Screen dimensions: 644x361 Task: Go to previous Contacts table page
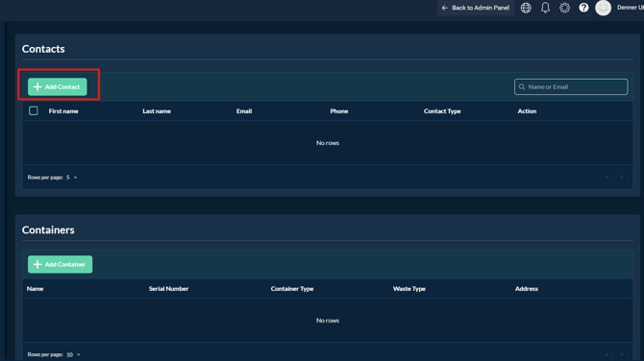point(607,178)
